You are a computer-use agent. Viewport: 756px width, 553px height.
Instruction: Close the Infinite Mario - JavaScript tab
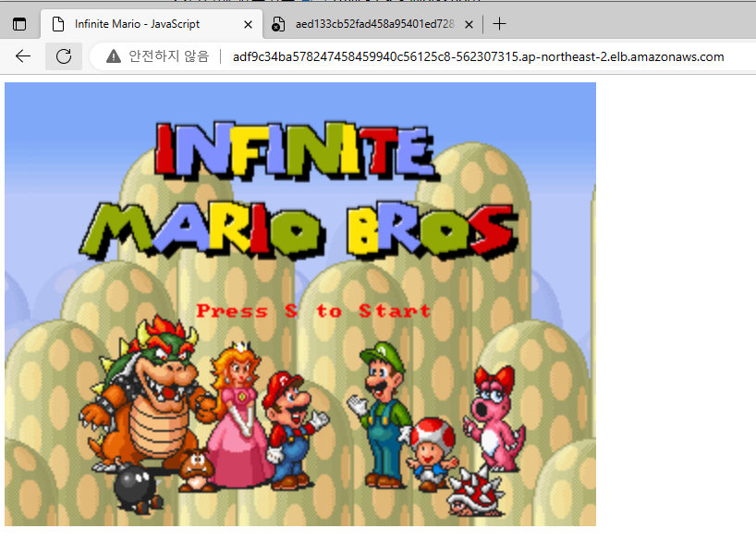[x=248, y=24]
